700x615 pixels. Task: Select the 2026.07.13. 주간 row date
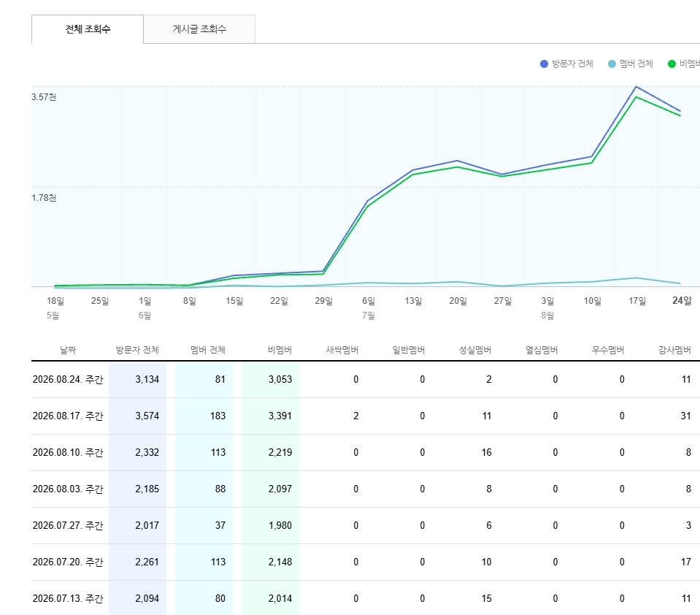pos(68,598)
